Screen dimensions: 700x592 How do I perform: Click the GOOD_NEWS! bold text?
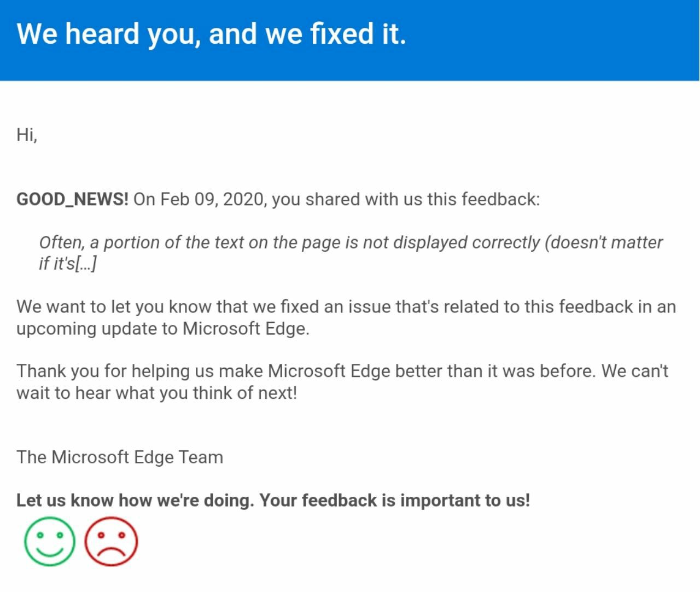73,199
